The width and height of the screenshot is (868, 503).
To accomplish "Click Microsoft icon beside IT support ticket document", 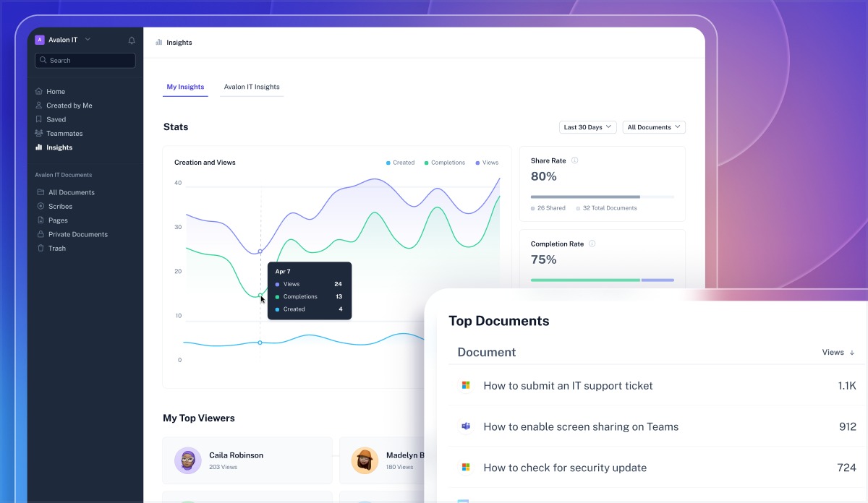I will (466, 385).
